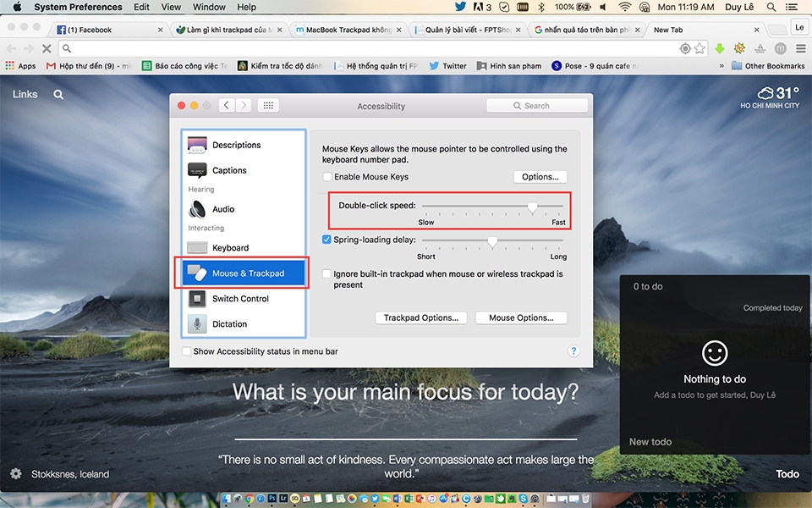Image resolution: width=812 pixels, height=508 pixels.
Task: Open Microsoft Word from the Dock
Action: coord(398,498)
